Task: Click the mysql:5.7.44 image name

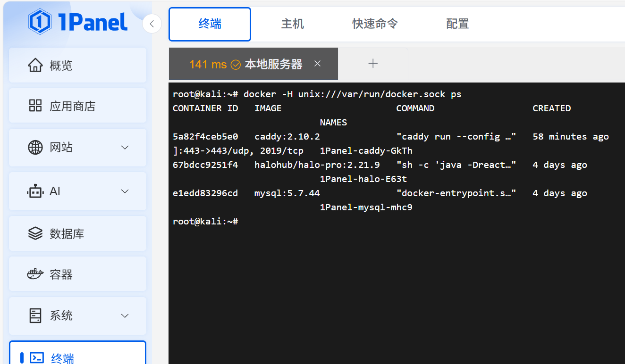Action: coord(287,193)
